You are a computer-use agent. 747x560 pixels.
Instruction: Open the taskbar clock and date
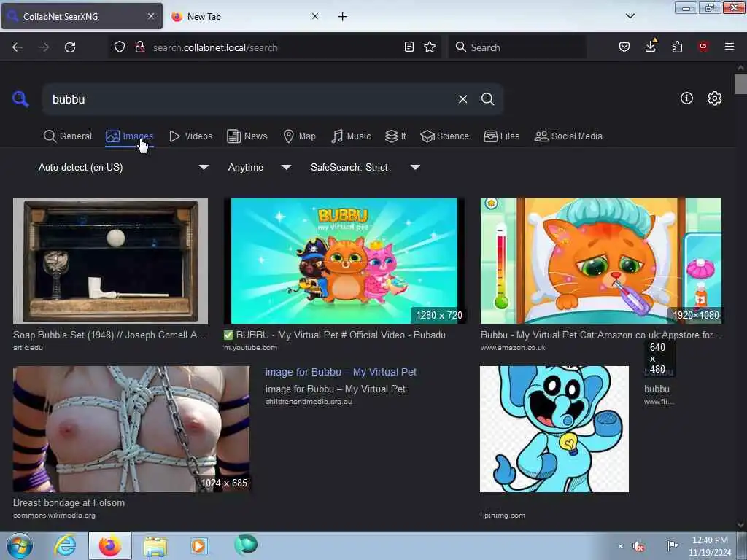click(x=710, y=546)
